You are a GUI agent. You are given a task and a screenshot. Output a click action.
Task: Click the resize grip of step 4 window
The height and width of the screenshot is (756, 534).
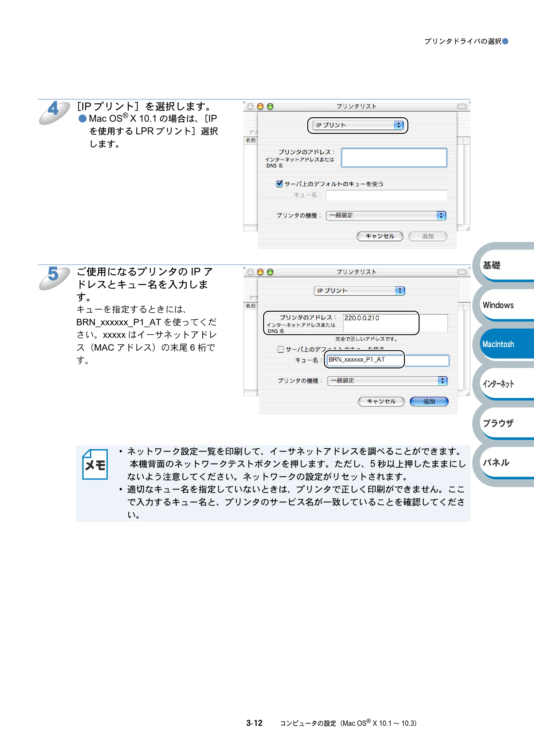[468, 229]
